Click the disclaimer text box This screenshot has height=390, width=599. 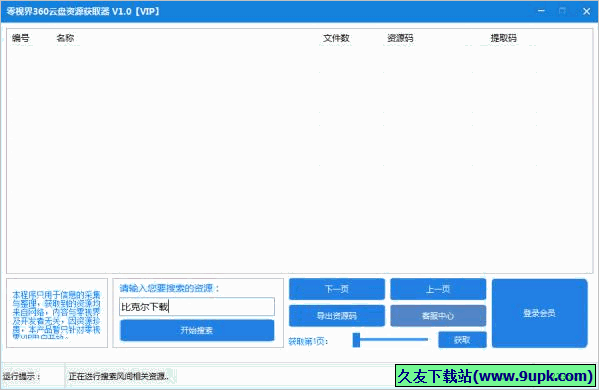pos(57,313)
